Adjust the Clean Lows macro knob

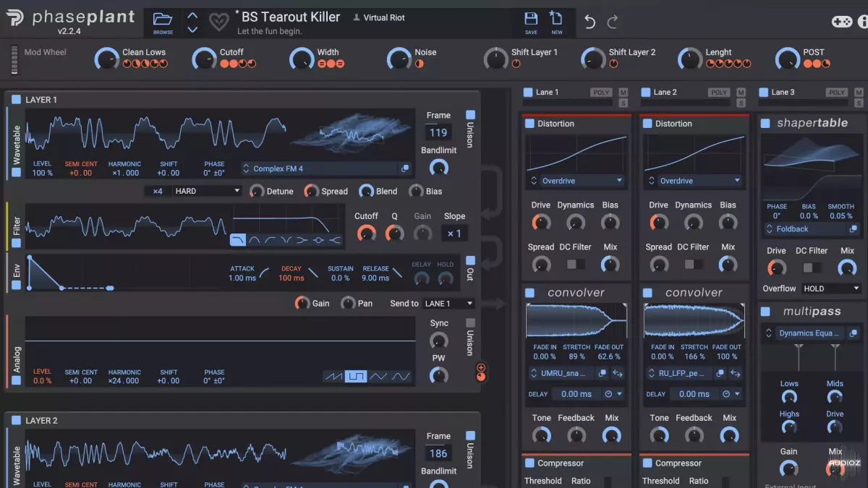pyautogui.click(x=106, y=59)
